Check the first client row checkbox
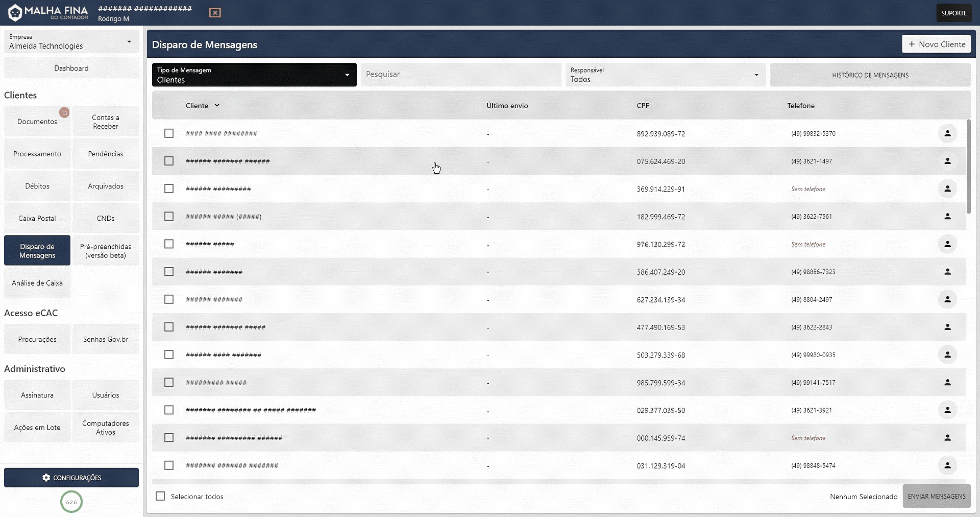 [x=169, y=133]
